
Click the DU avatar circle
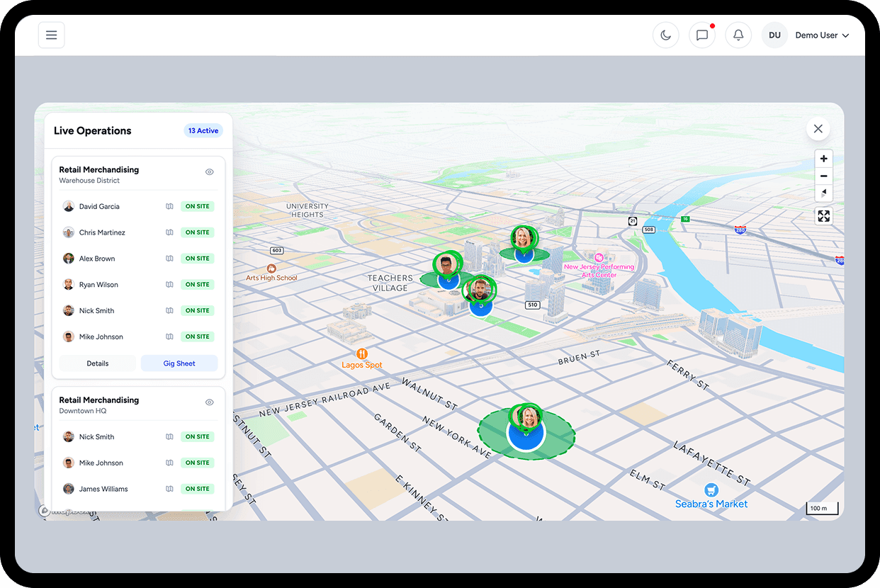pyautogui.click(x=774, y=35)
